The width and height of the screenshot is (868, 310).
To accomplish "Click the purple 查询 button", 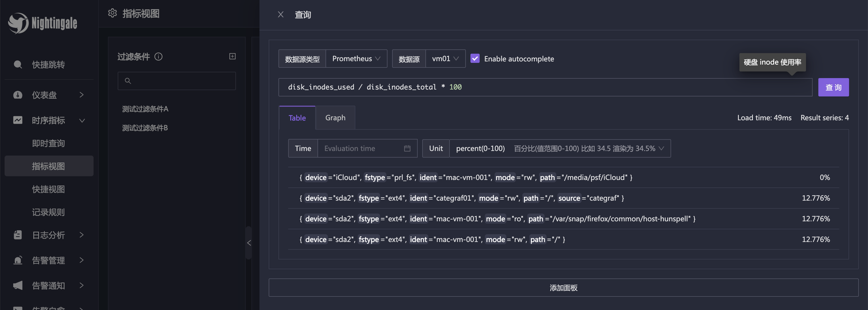I will point(833,87).
